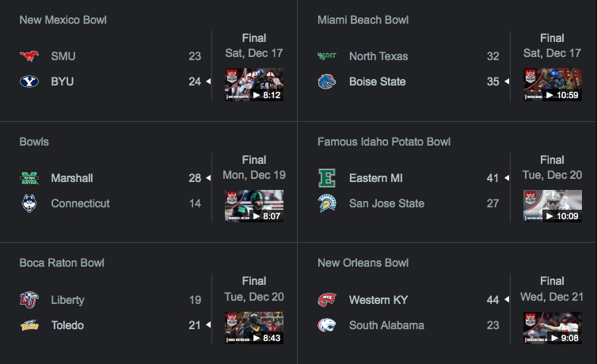The width and height of the screenshot is (597, 364).
Task: Click the North Texas team logo
Action: (x=327, y=56)
